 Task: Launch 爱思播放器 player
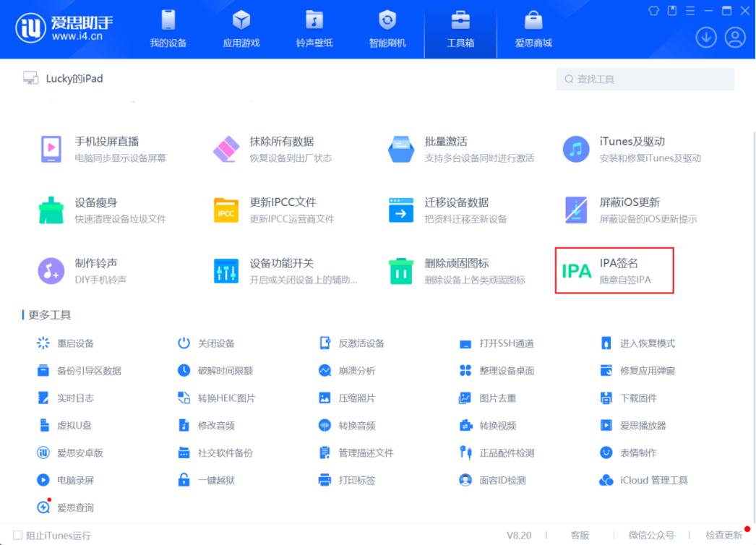coord(632,426)
